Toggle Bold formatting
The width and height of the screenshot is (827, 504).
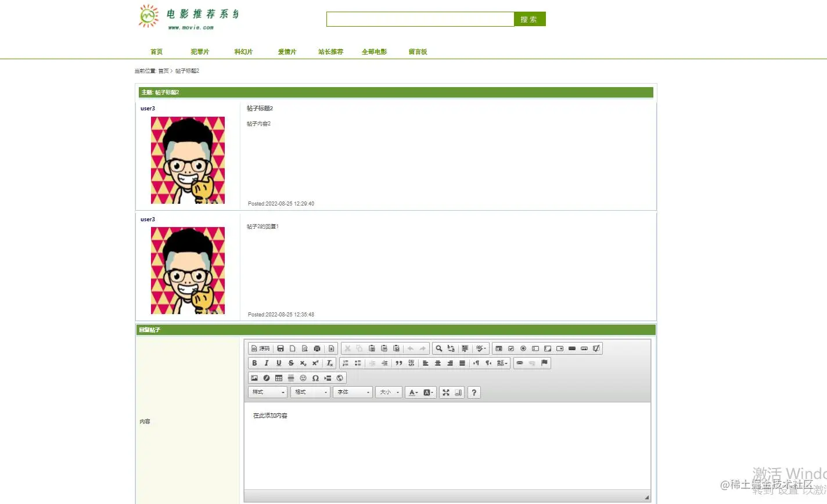coord(254,363)
